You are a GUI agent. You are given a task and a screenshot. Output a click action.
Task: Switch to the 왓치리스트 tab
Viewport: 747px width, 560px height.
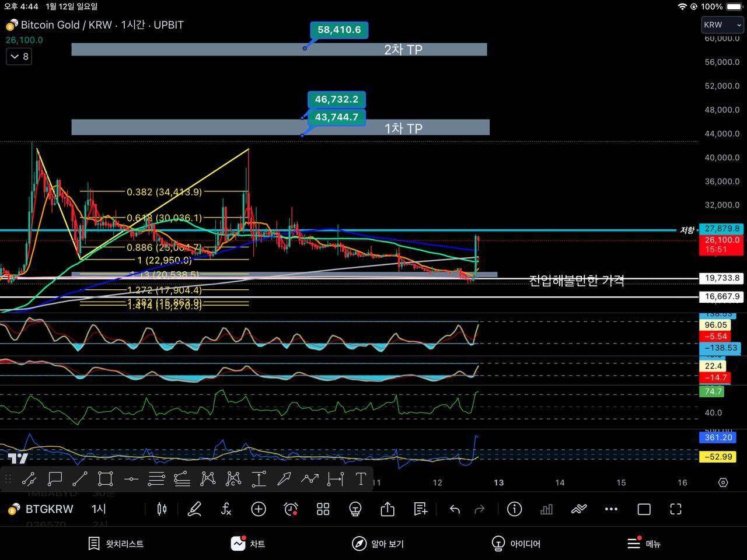point(116,544)
